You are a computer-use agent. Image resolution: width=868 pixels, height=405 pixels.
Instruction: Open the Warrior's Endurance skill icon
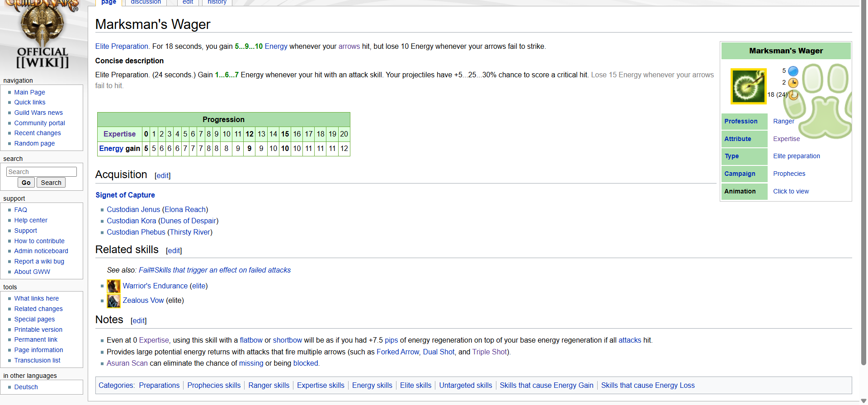tap(113, 286)
